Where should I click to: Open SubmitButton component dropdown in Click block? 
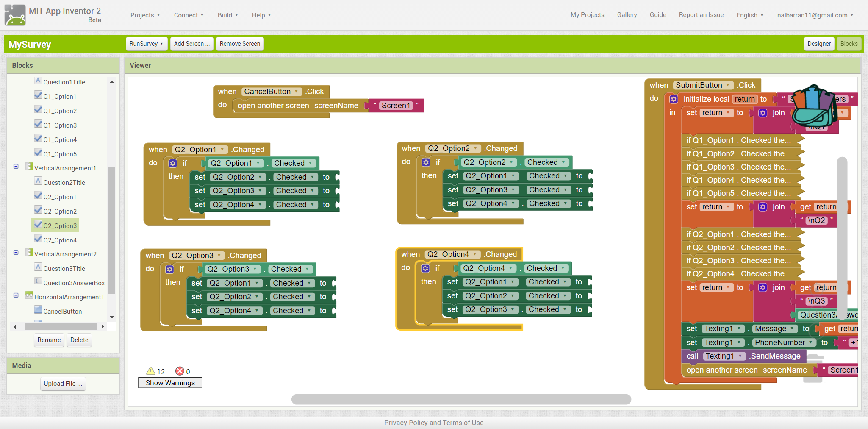tap(703, 85)
